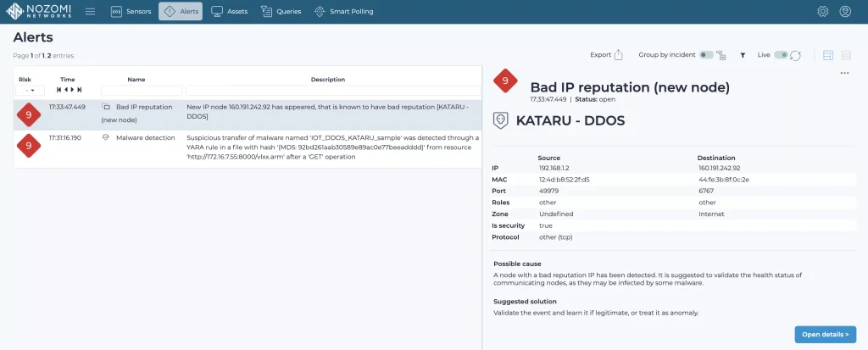Screen dimensions: 868x350
Task: Open the Sensors tab
Action: coord(131,11)
